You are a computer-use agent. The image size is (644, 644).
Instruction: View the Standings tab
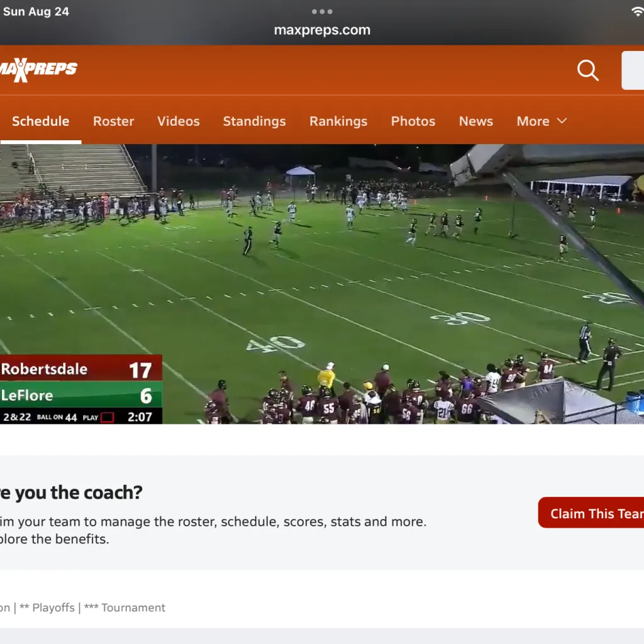tap(254, 121)
